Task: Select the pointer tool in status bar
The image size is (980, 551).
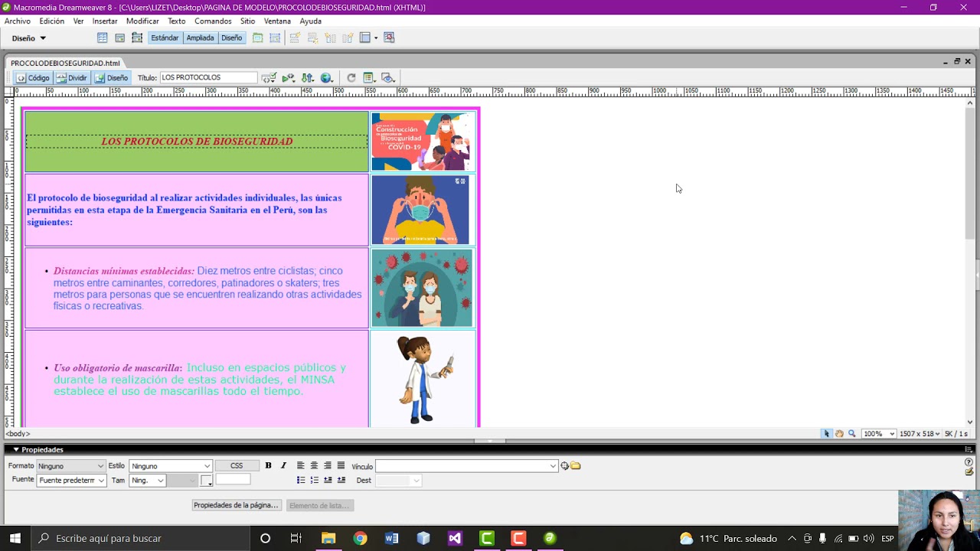Action: (x=826, y=434)
